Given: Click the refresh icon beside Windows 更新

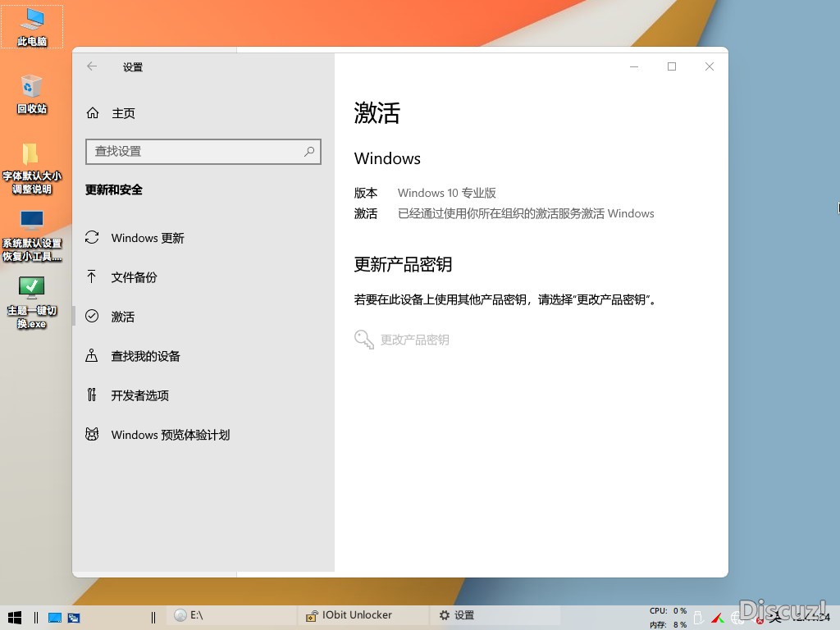Looking at the screenshot, I should pos(92,237).
